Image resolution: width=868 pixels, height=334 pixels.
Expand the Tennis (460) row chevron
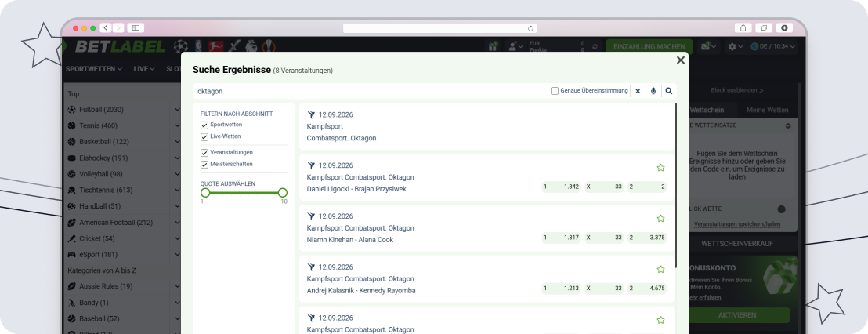tap(177, 125)
